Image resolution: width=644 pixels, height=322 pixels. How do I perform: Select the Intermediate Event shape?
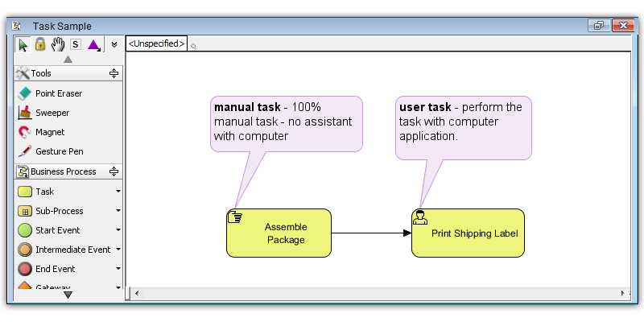(65, 250)
